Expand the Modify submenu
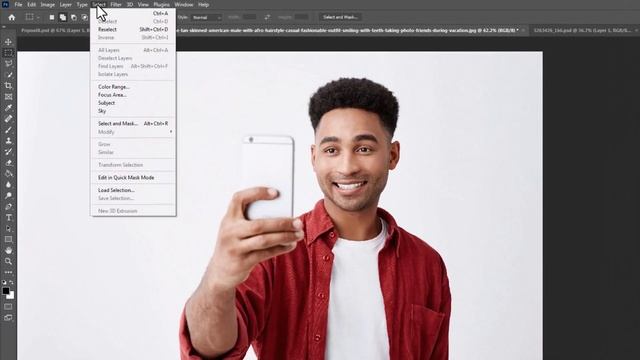This screenshot has width=640, height=360. click(133, 132)
